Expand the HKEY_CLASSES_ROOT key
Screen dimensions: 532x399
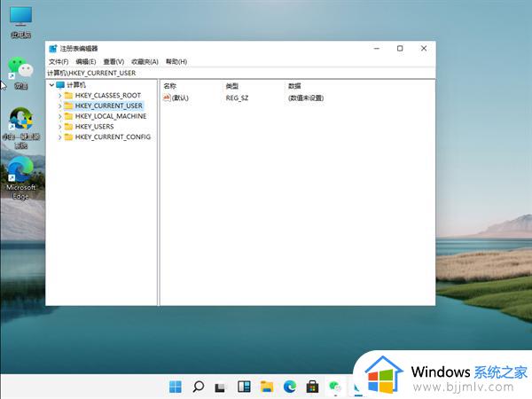point(59,96)
